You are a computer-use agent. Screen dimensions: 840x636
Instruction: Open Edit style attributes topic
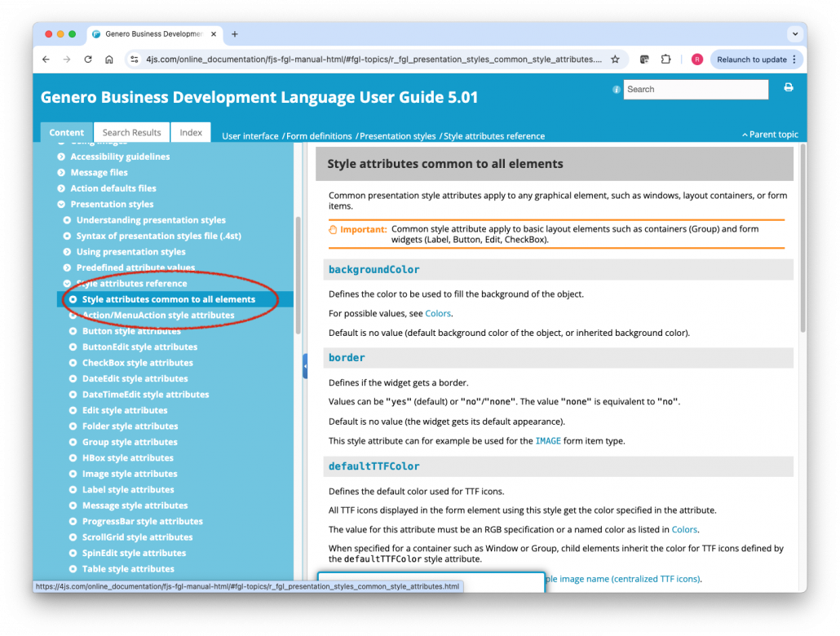click(125, 410)
